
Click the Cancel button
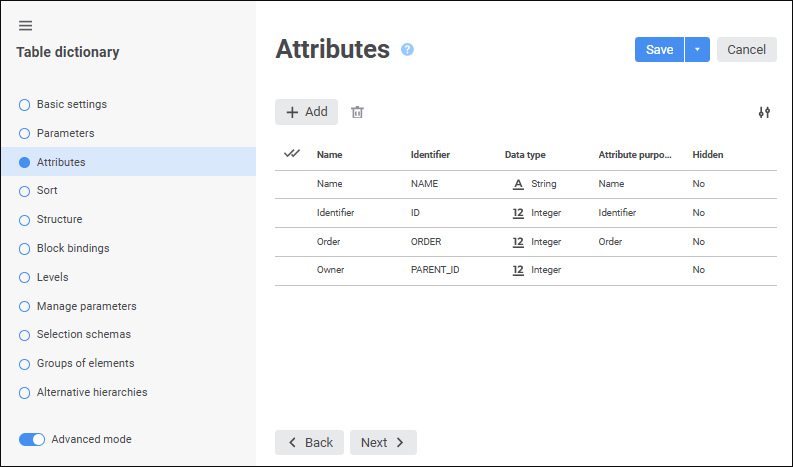coord(746,50)
